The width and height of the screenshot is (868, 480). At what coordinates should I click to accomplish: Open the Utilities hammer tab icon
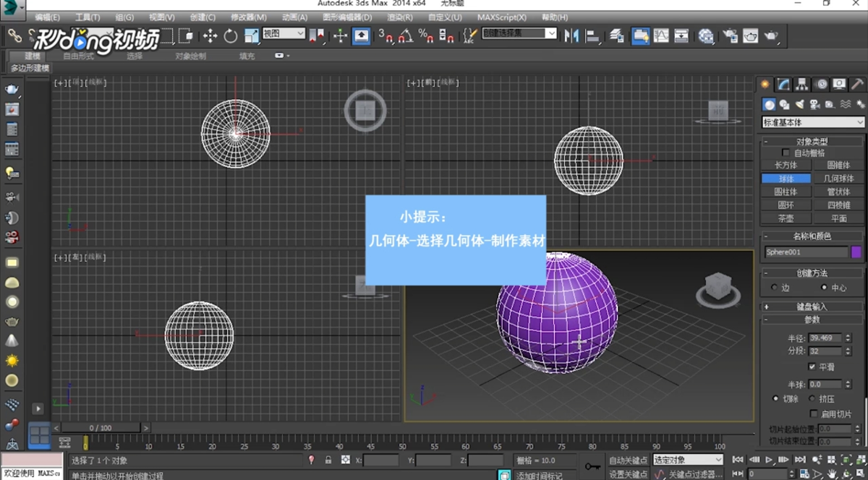tap(857, 85)
